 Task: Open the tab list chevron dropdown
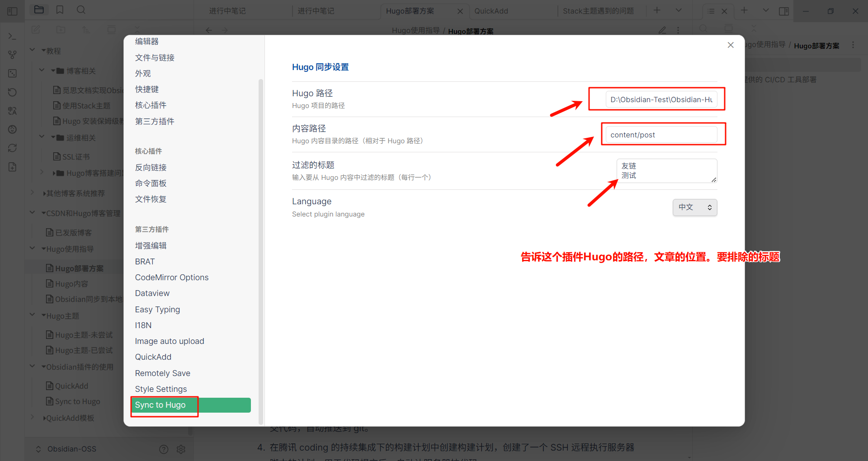(x=679, y=10)
